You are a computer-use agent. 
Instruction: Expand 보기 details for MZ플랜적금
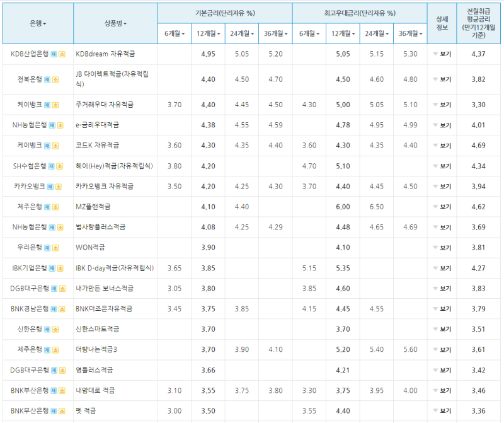(x=442, y=207)
